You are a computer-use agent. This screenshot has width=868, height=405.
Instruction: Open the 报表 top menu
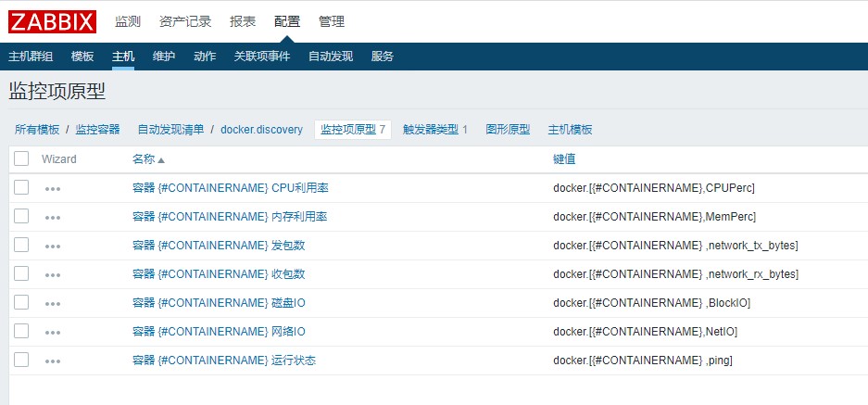click(243, 22)
